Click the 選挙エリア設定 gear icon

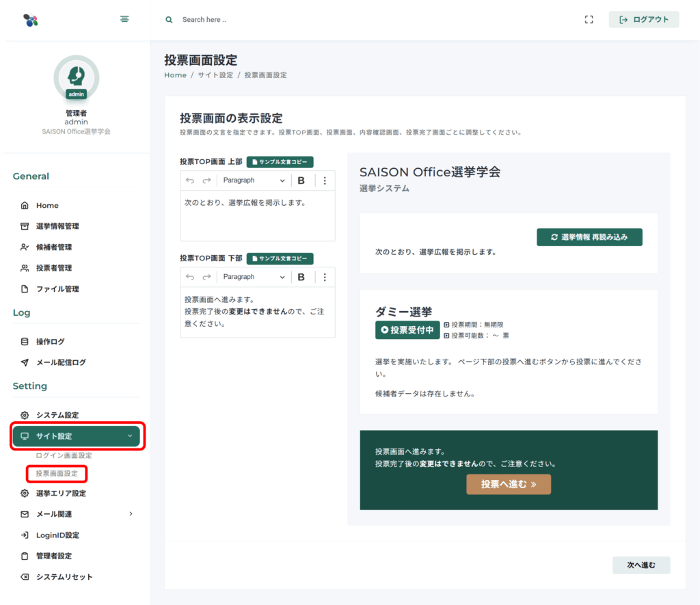[25, 494]
